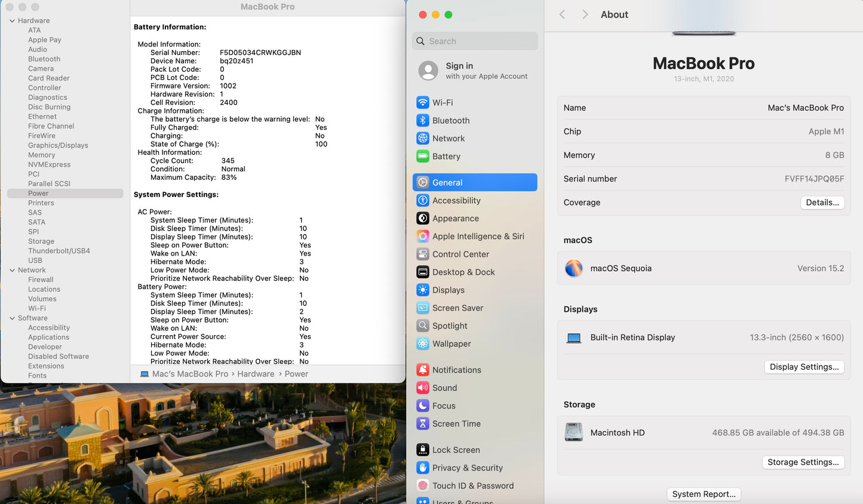The width and height of the screenshot is (863, 504).
Task: Open Screen Saver settings icon
Action: coord(423,308)
